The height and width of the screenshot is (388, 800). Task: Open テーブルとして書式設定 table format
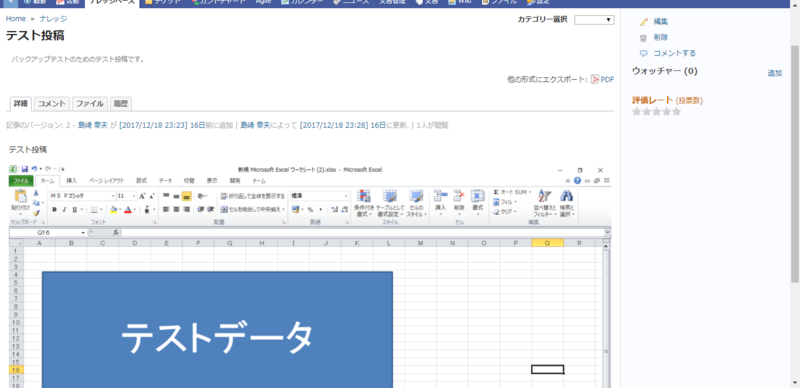point(390,203)
